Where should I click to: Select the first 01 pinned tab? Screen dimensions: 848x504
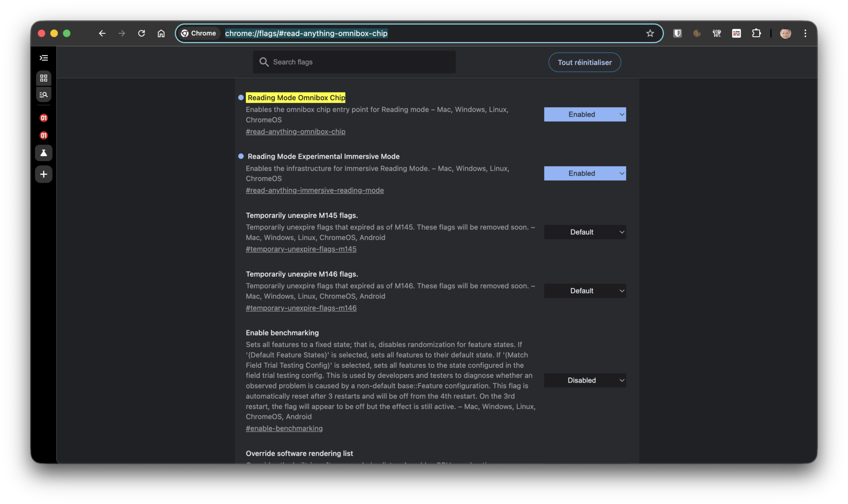(x=43, y=118)
